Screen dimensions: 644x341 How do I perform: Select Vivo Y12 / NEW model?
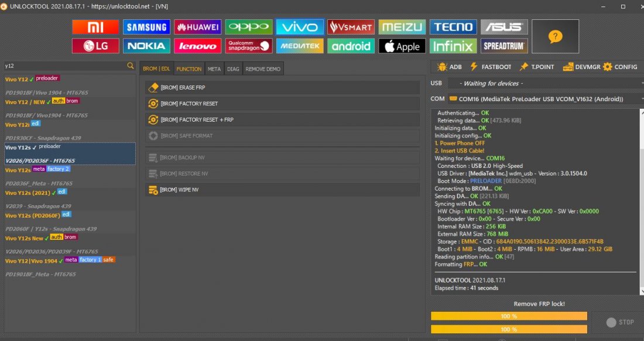pyautogui.click(x=70, y=108)
